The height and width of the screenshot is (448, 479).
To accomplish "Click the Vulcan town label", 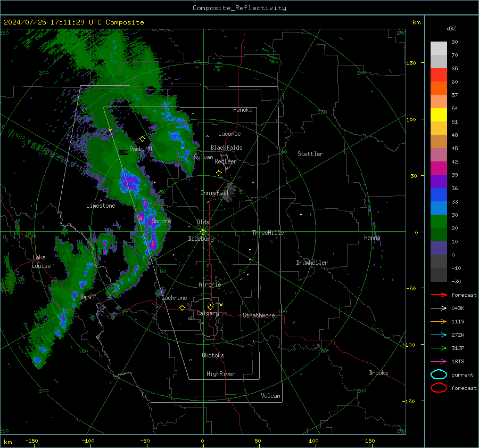I will pyautogui.click(x=270, y=396).
